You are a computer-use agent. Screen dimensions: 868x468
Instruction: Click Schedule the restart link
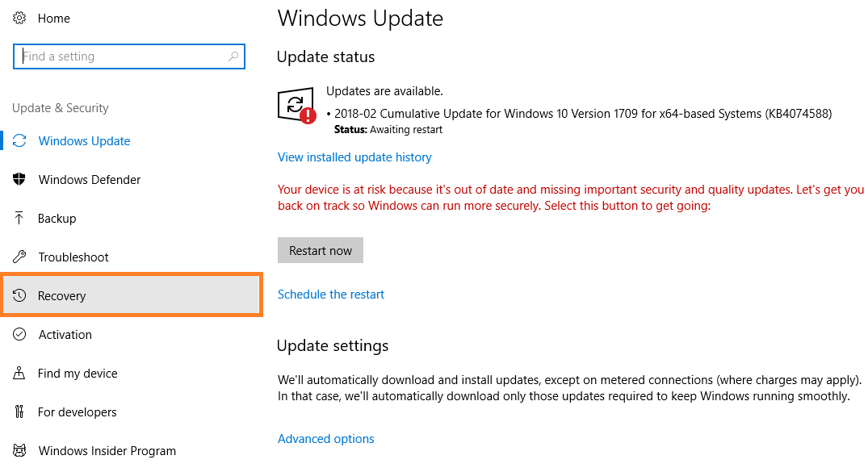point(331,295)
